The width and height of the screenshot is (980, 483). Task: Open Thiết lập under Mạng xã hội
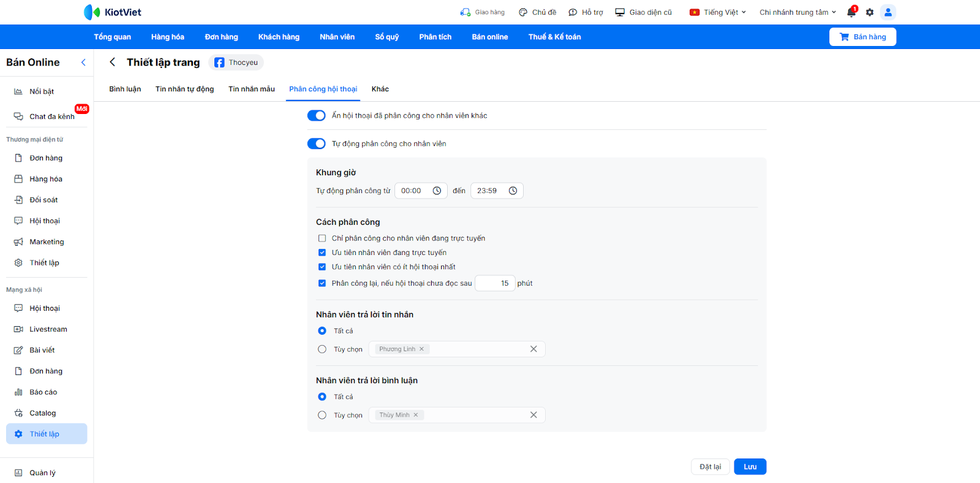tap(47, 434)
